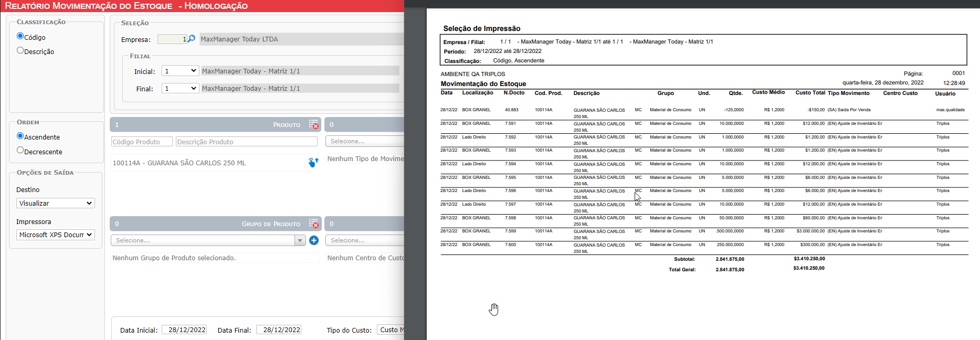
Task: Open the Destino Visualizar dropdown
Action: tap(56, 203)
